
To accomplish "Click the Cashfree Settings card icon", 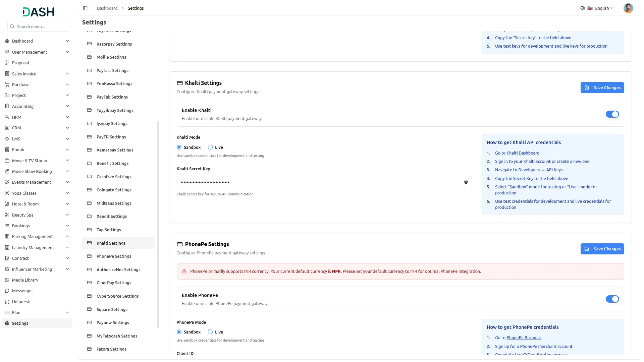I will (x=89, y=177).
